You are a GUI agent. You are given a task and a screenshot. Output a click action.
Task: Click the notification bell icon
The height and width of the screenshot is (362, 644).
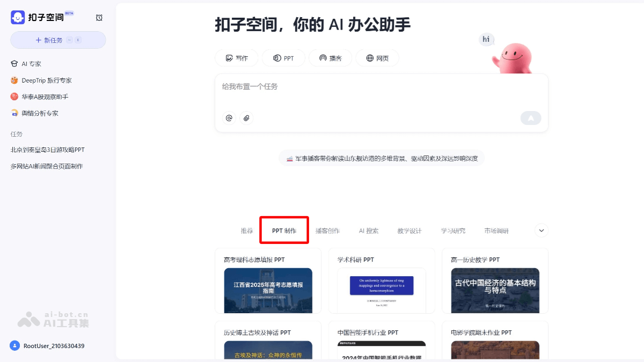click(99, 17)
